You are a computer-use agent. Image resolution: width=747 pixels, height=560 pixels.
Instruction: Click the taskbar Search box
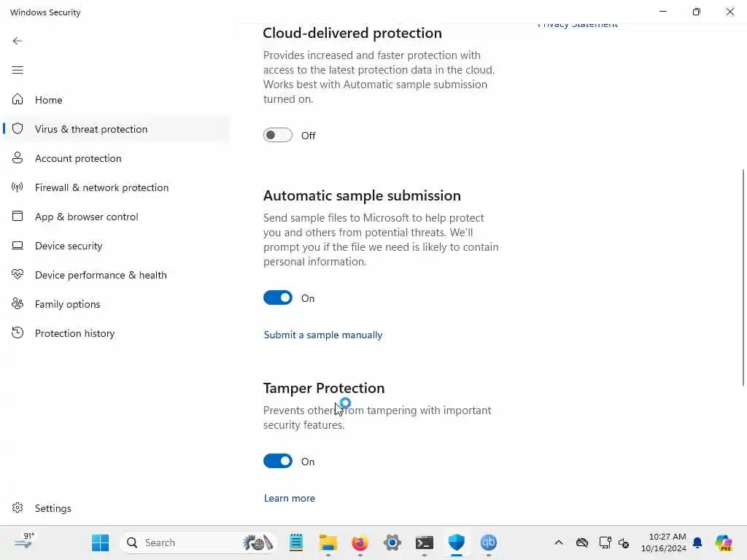point(198,542)
